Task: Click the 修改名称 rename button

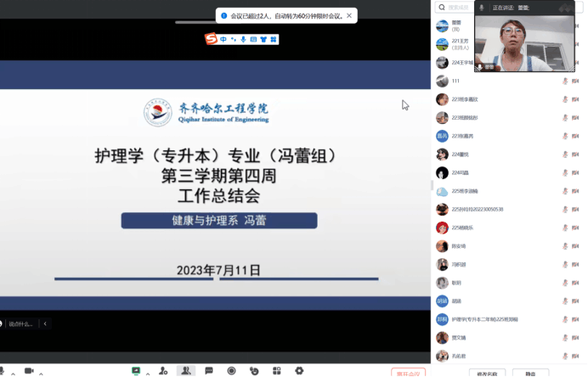Action: (488, 373)
